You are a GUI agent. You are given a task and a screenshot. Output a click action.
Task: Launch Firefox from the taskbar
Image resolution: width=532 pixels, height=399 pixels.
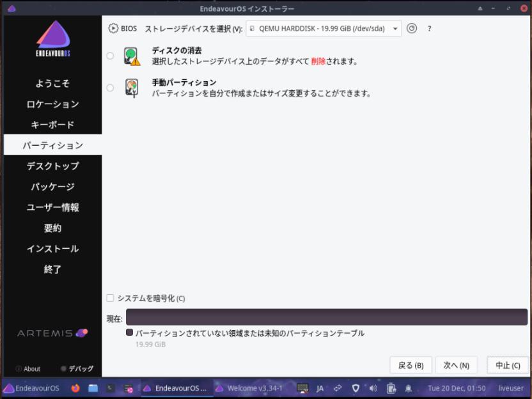[75, 388]
